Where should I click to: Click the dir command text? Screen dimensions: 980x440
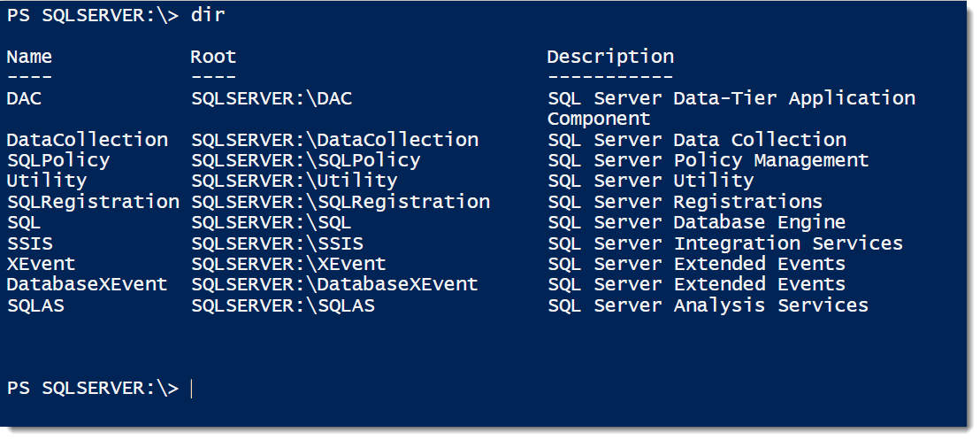(x=208, y=16)
